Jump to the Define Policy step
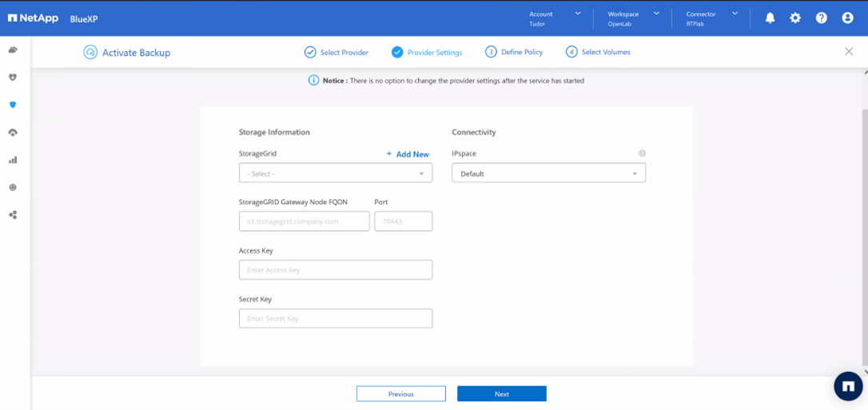This screenshot has width=868, height=410. (514, 53)
